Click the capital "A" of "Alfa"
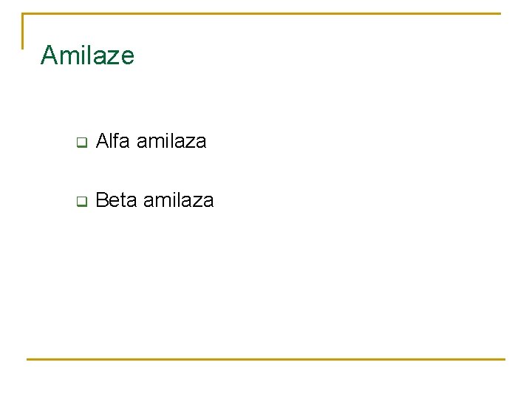The width and height of the screenshot is (532, 399). click(103, 140)
